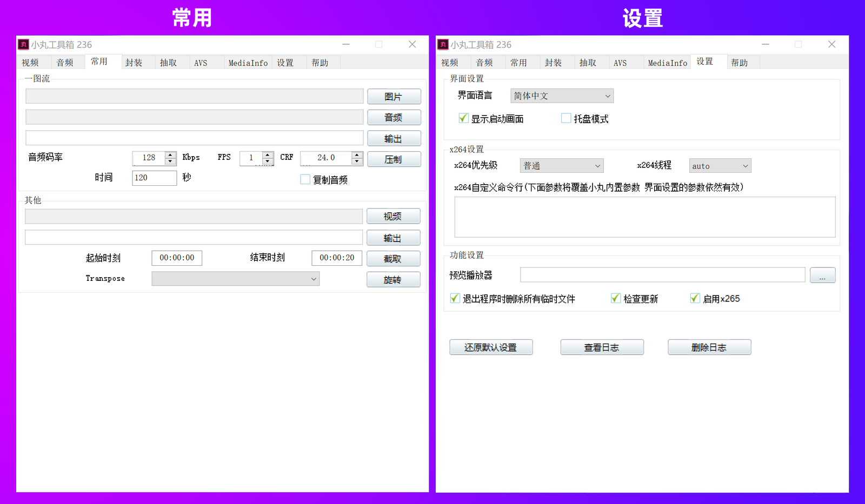Click the 压制 encode button
This screenshot has height=504, width=865.
coord(394,159)
